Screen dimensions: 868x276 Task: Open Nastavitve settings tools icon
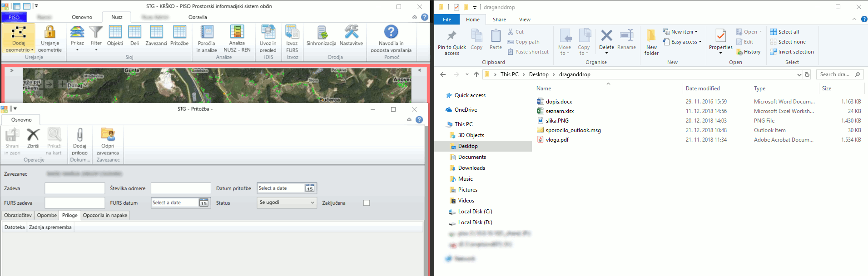[351, 33]
